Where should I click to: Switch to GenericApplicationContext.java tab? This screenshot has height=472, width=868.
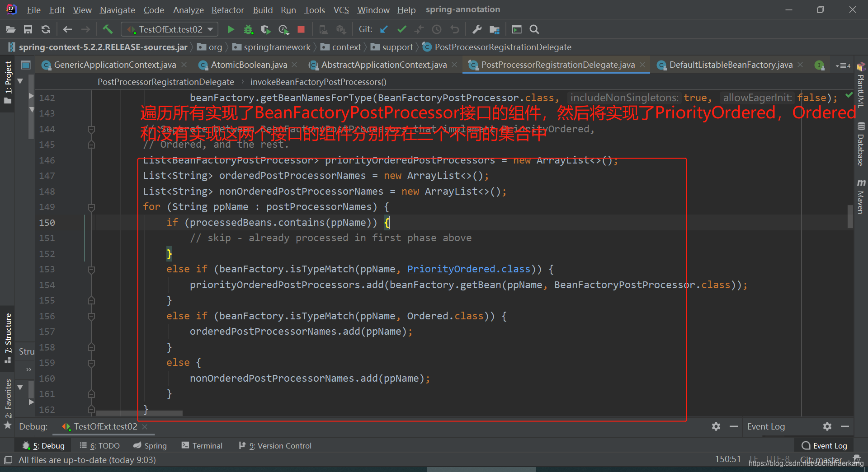pyautogui.click(x=115, y=65)
